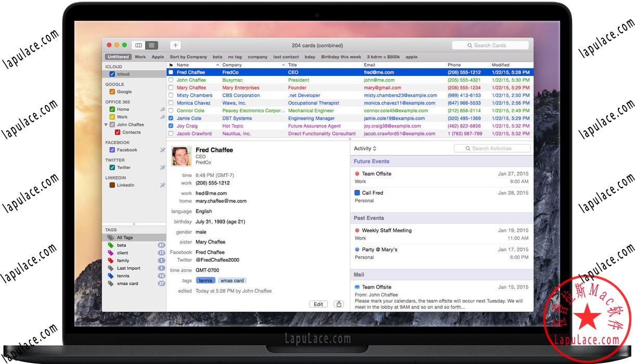Toggle the Facebook account checkbox
This screenshot has width=635, height=364.
(112, 150)
